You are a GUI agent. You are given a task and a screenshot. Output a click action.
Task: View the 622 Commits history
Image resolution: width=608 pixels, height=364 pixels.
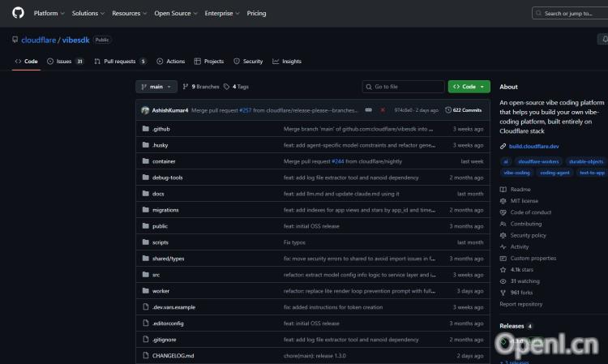coord(464,110)
